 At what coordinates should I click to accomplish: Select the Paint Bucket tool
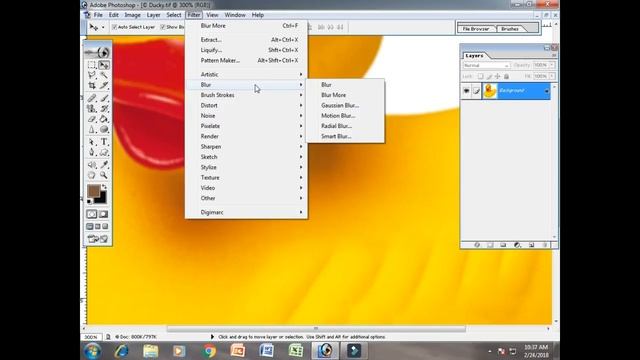pos(104,119)
